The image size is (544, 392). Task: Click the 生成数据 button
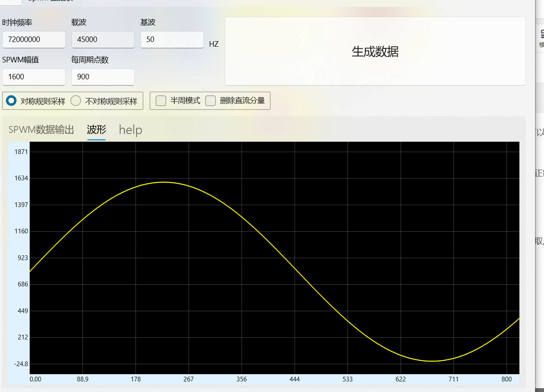pos(375,51)
